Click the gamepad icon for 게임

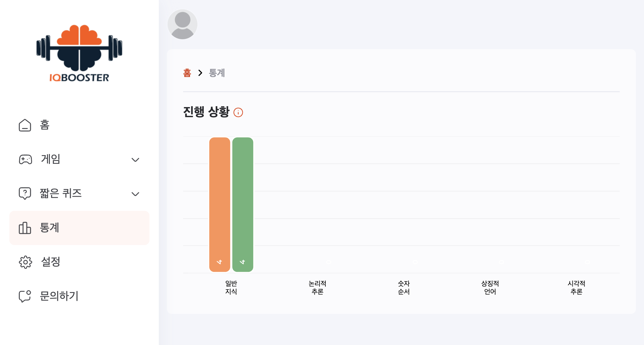(26, 159)
